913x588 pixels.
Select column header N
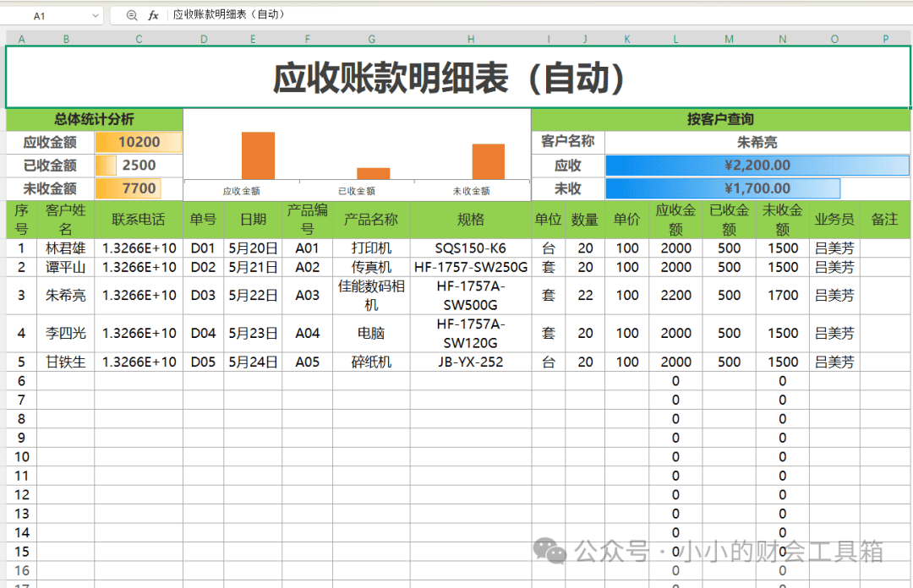tap(783, 39)
